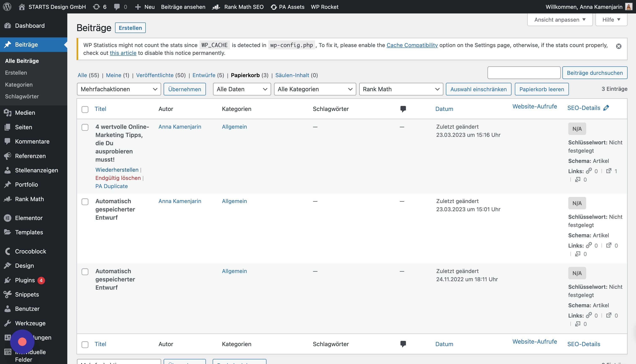
Task: Open the Dashboard gauge icon in sidebar
Action: pos(8,25)
